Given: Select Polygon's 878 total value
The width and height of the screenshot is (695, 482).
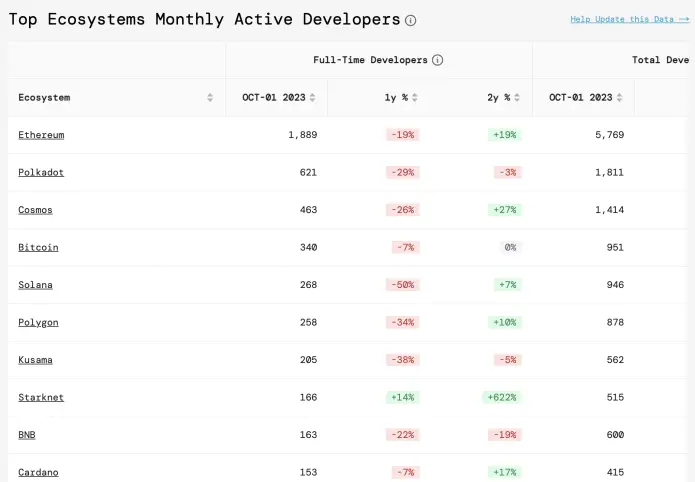Looking at the screenshot, I should (x=615, y=322).
